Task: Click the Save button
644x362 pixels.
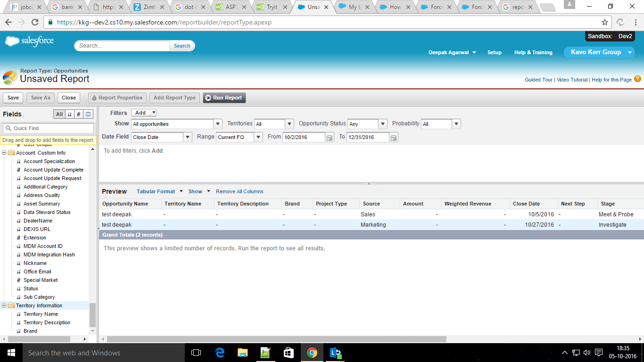Action: pyautogui.click(x=13, y=98)
